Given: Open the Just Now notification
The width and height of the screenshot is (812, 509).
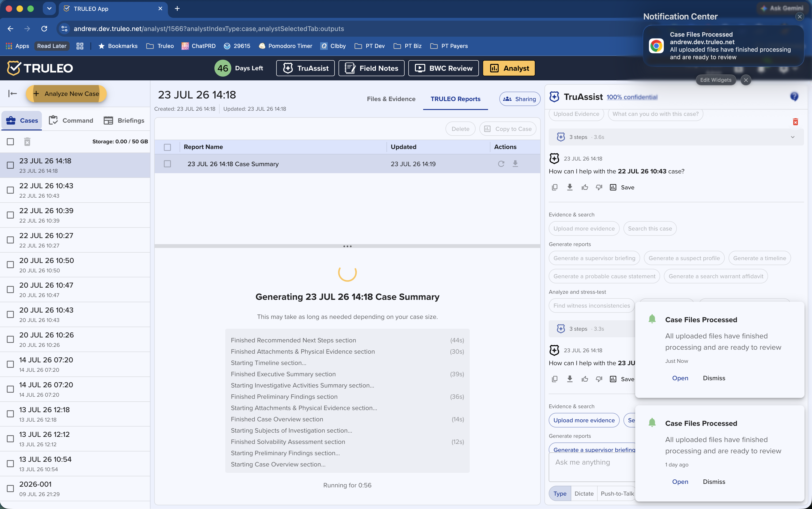Looking at the screenshot, I should click(x=680, y=378).
